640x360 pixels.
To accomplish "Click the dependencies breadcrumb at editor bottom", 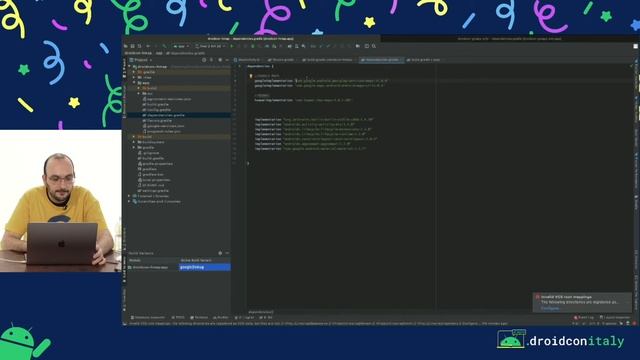I will point(261,312).
